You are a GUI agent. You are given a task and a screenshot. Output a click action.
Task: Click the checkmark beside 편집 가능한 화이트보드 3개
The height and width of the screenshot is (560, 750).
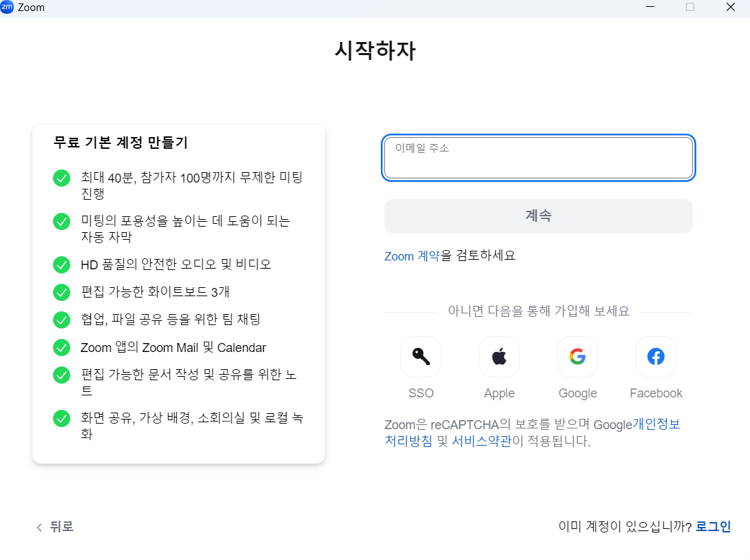point(62,292)
